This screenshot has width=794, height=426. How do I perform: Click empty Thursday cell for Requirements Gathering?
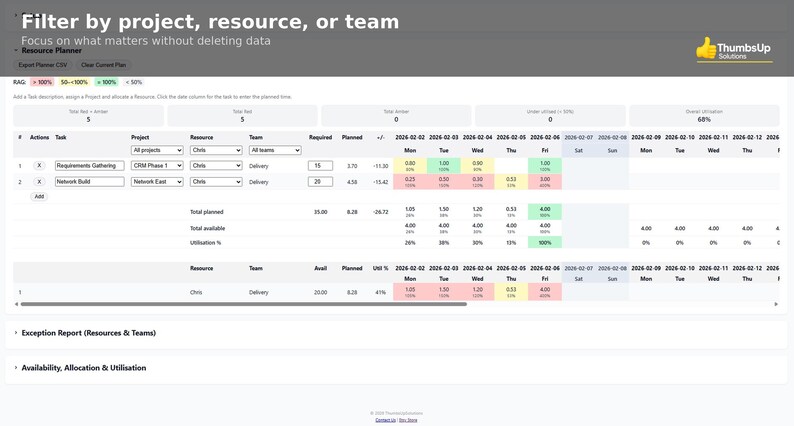[x=511, y=166]
